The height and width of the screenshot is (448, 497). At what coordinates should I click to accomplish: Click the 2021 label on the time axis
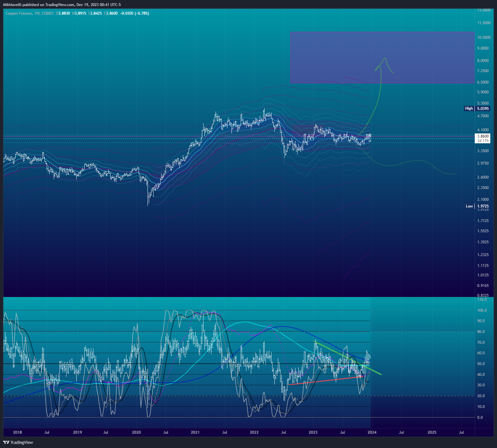195,432
